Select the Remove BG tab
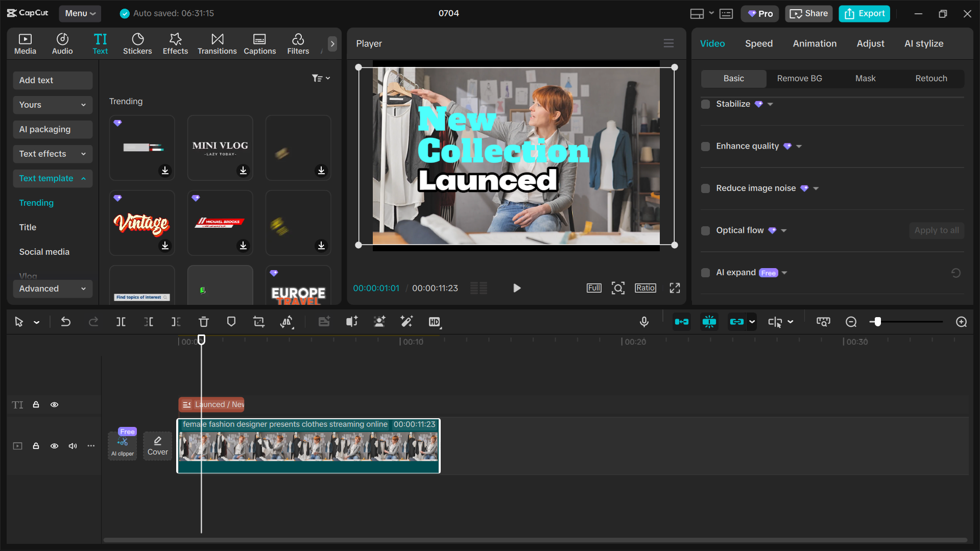This screenshot has width=980, height=551. click(799, 78)
